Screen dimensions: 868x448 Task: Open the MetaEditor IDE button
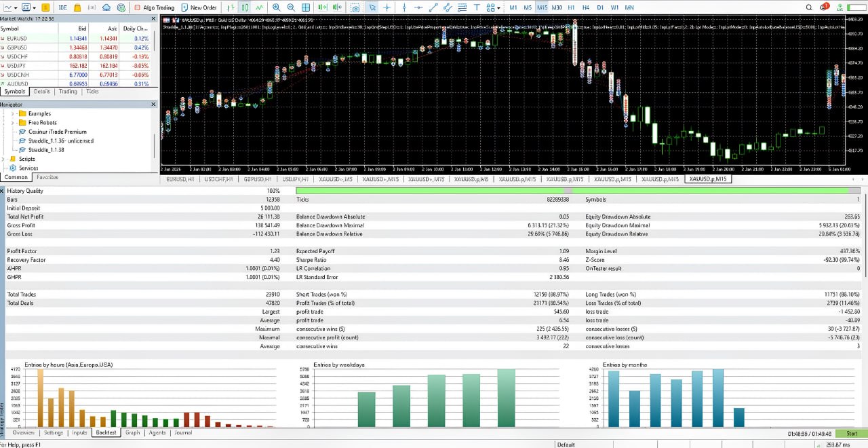click(62, 7)
